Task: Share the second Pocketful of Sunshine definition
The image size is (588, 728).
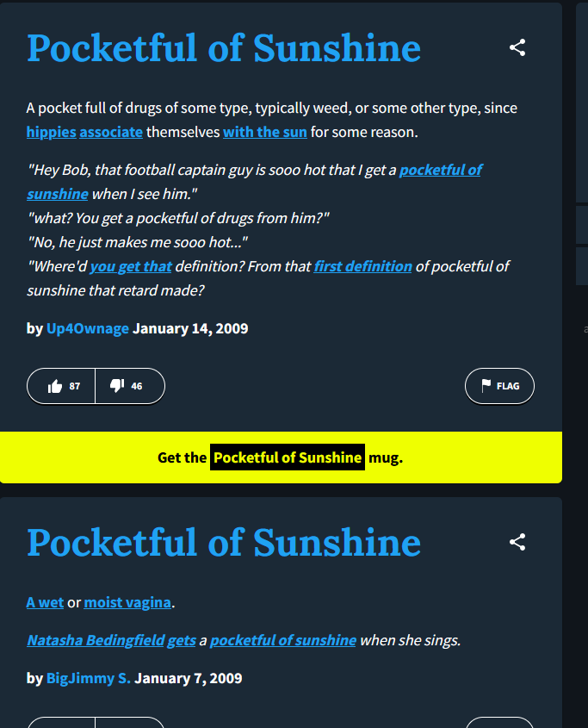Action: (x=517, y=542)
